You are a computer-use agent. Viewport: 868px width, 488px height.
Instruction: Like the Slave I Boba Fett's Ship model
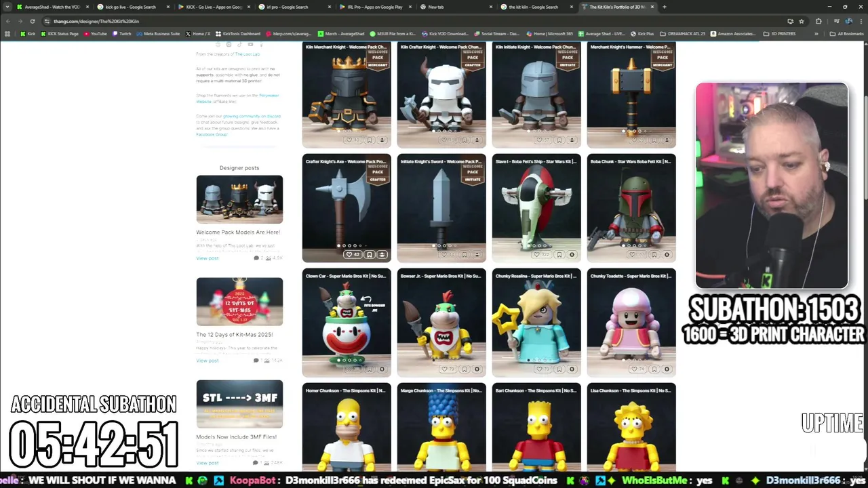pyautogui.click(x=542, y=255)
